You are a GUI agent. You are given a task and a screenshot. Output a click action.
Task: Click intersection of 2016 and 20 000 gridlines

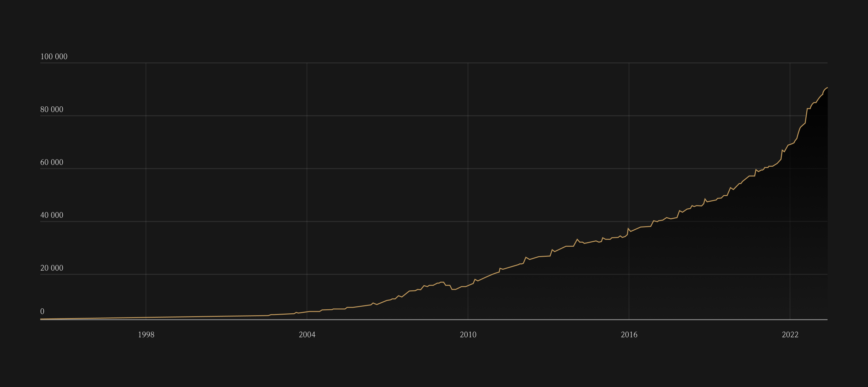[629, 274]
